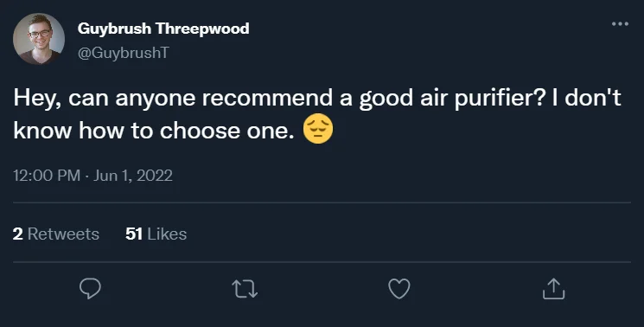
Task: Open Guybrush Threepwood's profile avatar photo
Action: [x=39, y=39]
